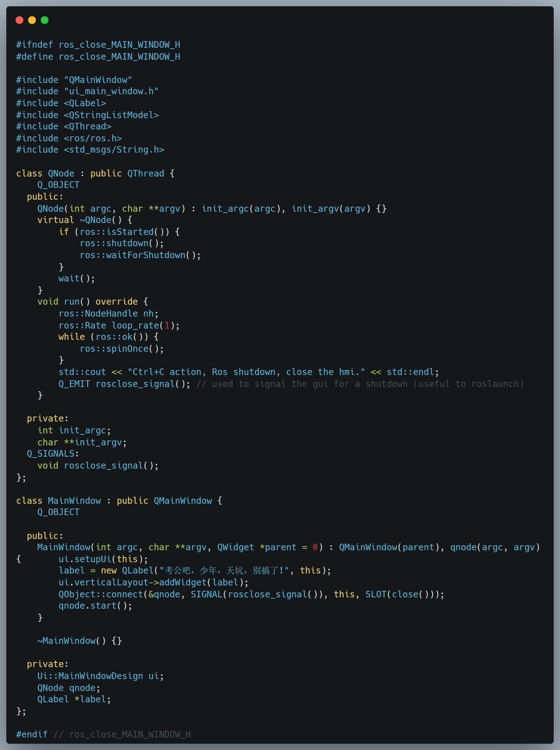Click the 'Q_SIGNALS:' line
This screenshot has width=560, height=750.
[x=53, y=454]
